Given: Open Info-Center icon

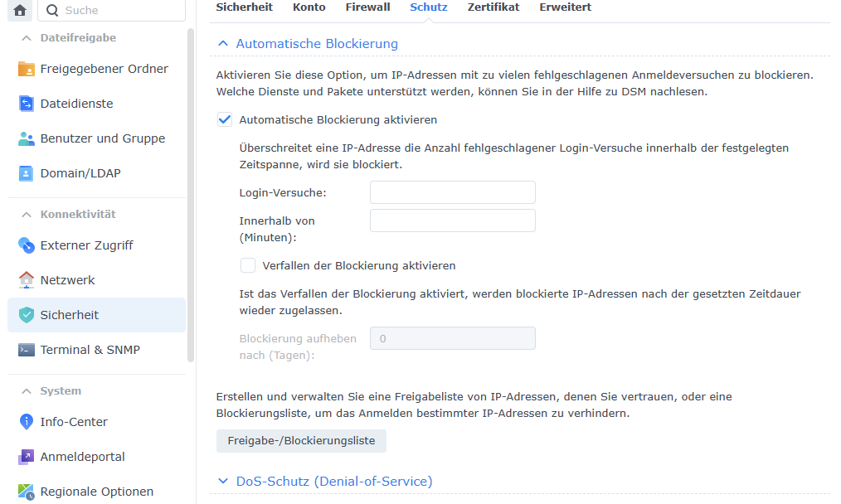Looking at the screenshot, I should [27, 422].
